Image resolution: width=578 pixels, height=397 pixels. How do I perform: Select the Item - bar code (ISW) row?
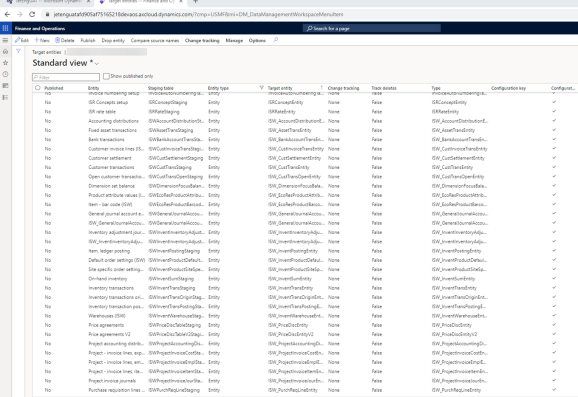click(x=305, y=205)
